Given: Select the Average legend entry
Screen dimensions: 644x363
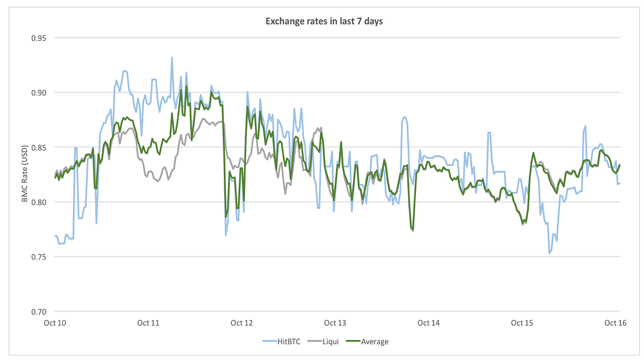Looking at the screenshot, I should [367, 341].
